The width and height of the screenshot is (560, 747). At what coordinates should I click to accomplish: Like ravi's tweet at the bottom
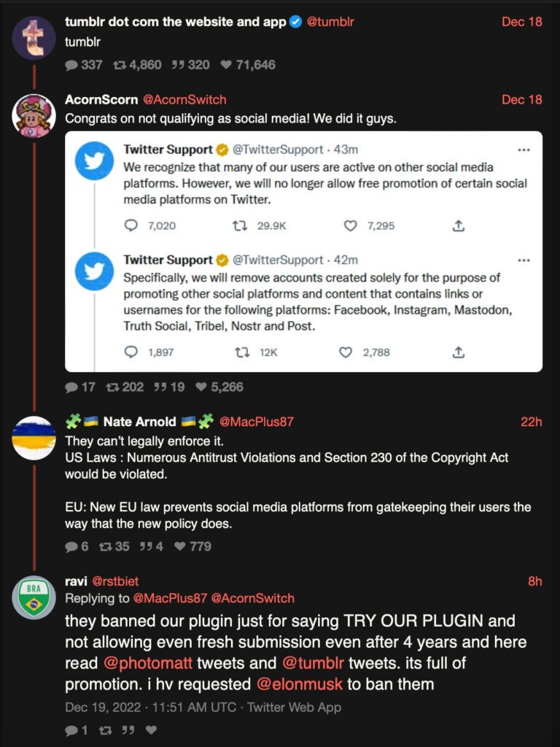pyautogui.click(x=151, y=730)
